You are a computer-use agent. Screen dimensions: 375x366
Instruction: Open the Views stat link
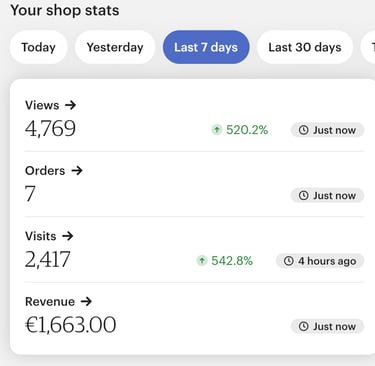[x=51, y=105]
